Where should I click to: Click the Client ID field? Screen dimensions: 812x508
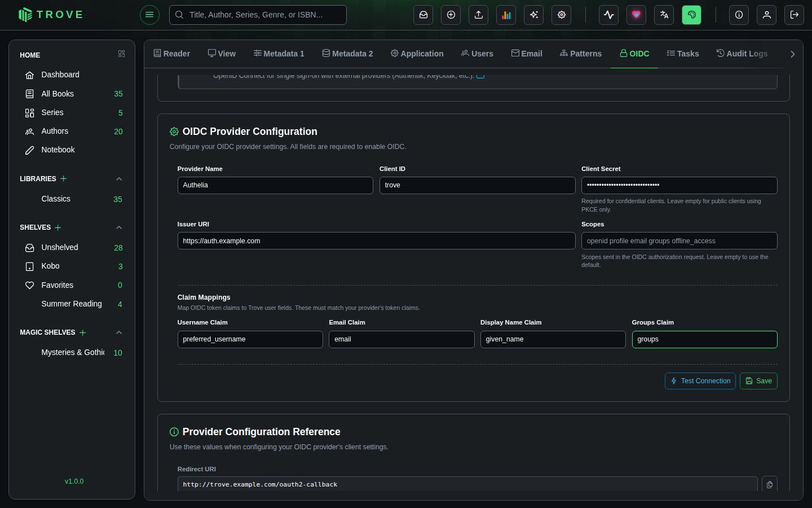pos(477,185)
